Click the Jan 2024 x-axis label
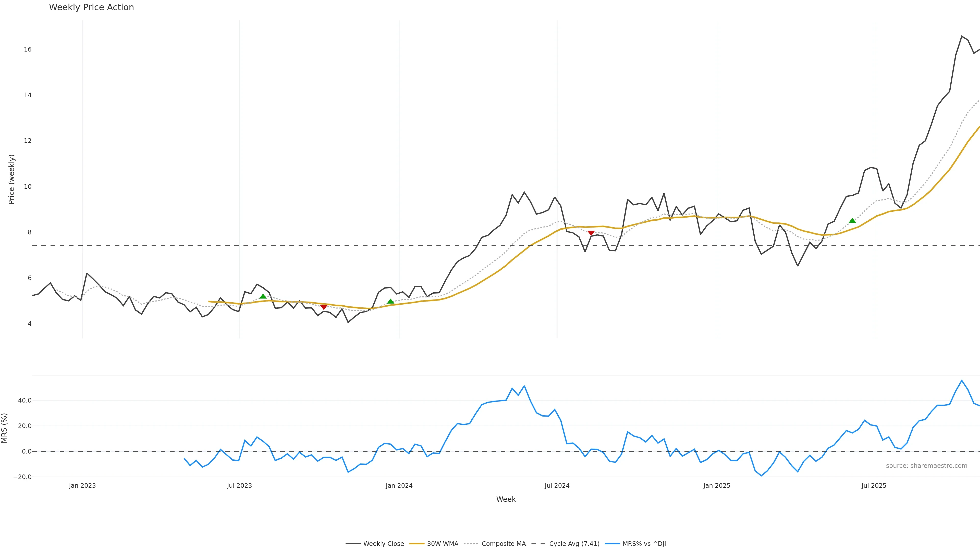This screenshot has height=551, width=980. pyautogui.click(x=399, y=486)
